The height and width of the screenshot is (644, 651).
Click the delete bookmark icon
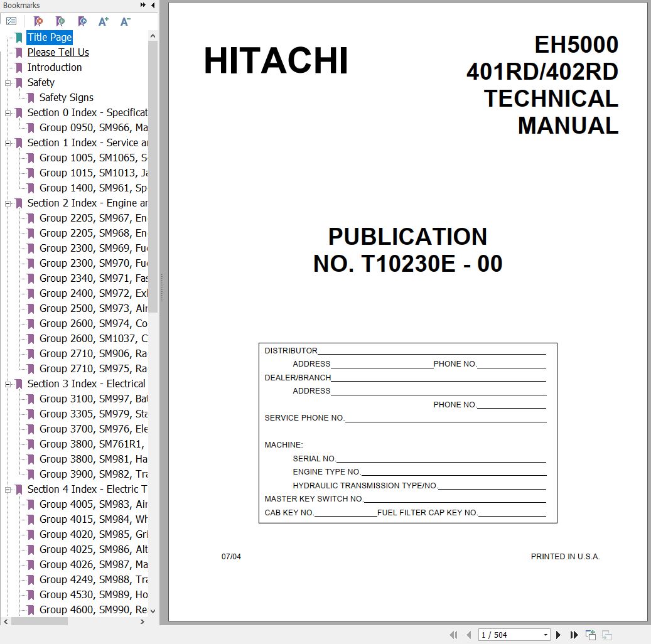click(x=38, y=21)
